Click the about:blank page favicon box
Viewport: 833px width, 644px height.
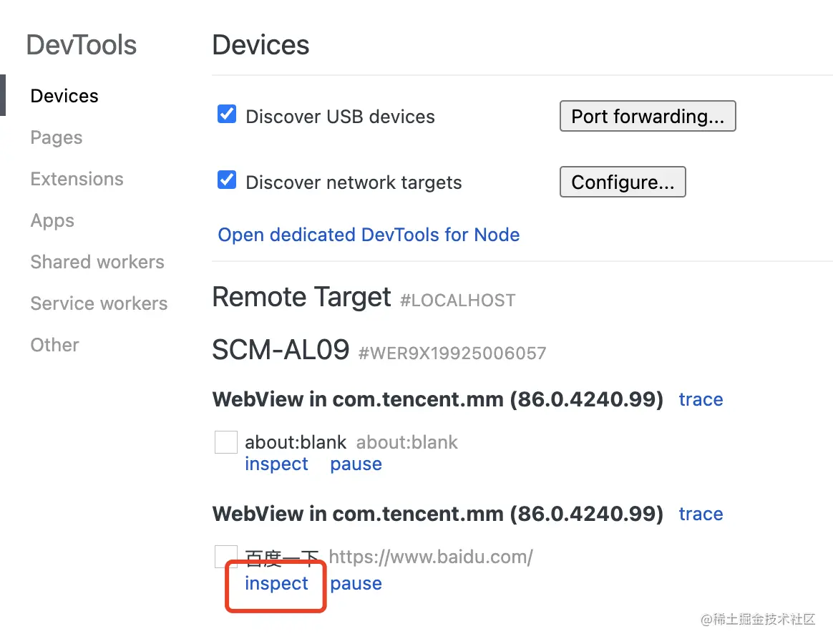(x=226, y=442)
